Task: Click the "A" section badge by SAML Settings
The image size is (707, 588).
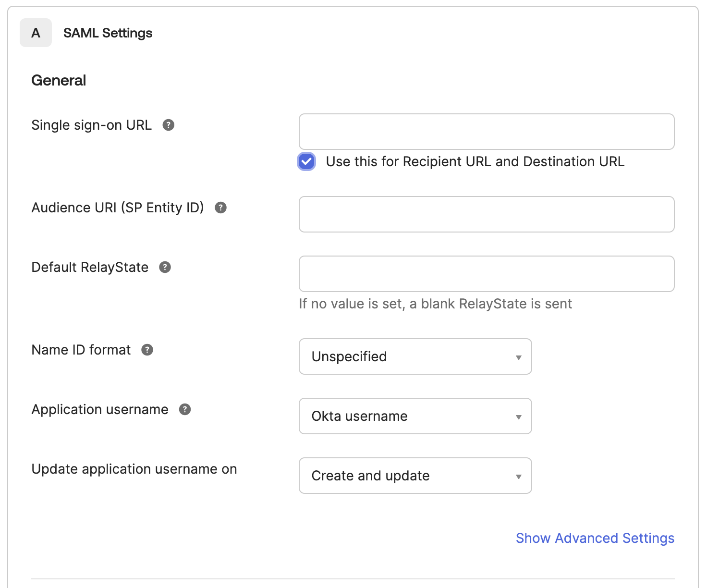Action: 36,33
